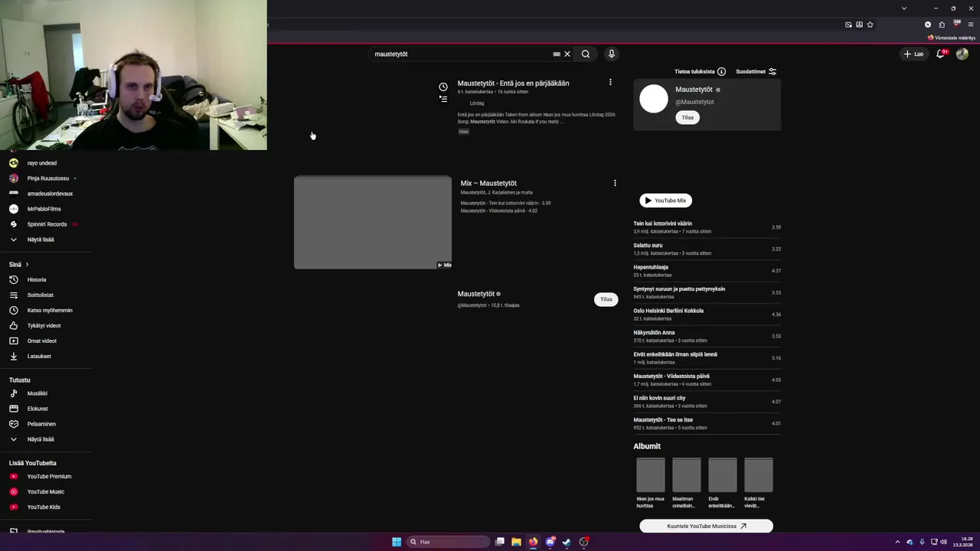Play song Maustetytöt - Tee se itse
The width and height of the screenshot is (980, 551).
(x=707, y=423)
